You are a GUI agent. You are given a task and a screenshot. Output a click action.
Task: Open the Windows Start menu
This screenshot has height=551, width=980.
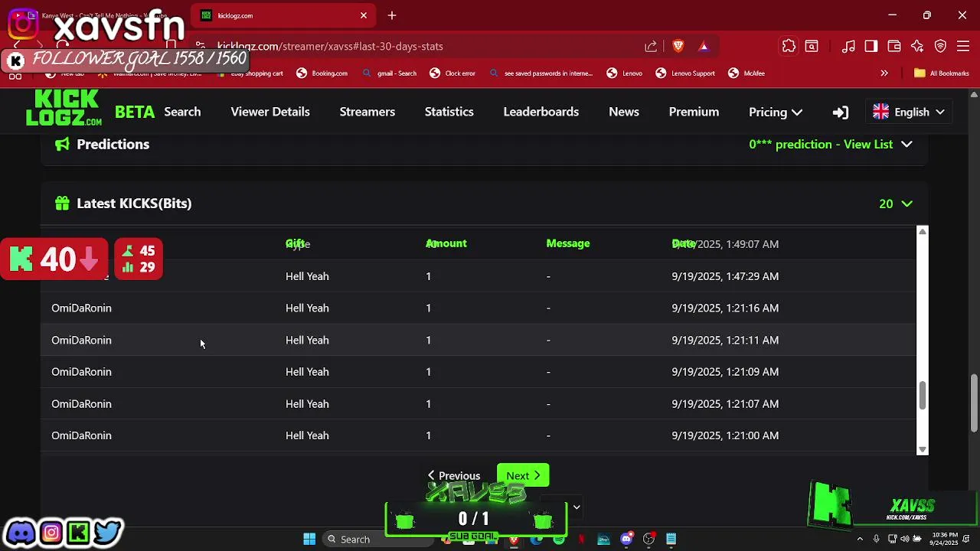tap(309, 540)
